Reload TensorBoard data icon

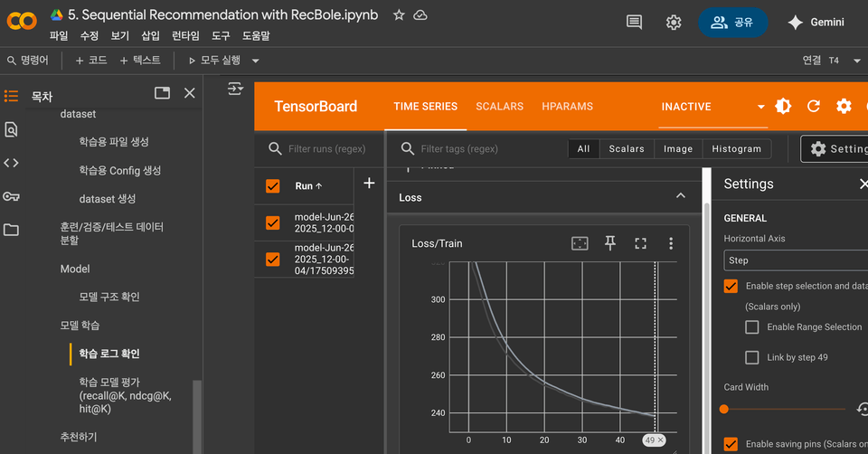coord(813,106)
